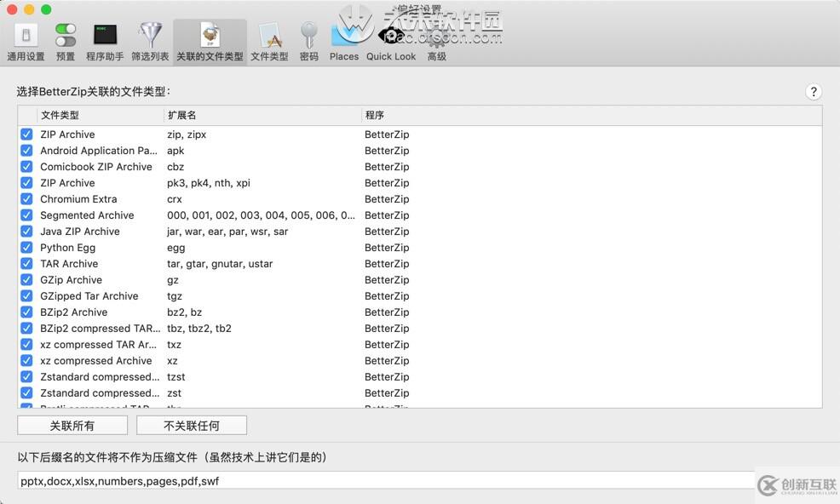This screenshot has height=504, width=840.
Task: Open the 文件类型 pane
Action: [269, 43]
